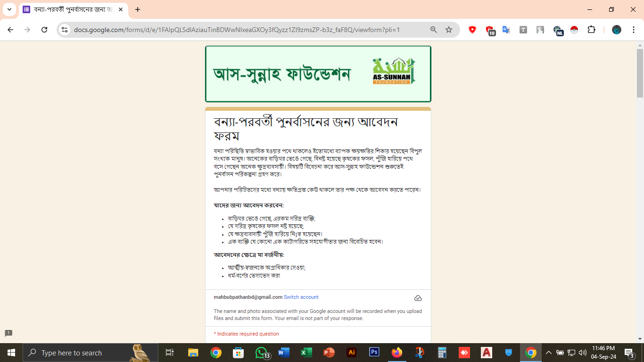Click the scrollbar down arrow
The width and height of the screenshot is (644, 362).
(x=640, y=338)
